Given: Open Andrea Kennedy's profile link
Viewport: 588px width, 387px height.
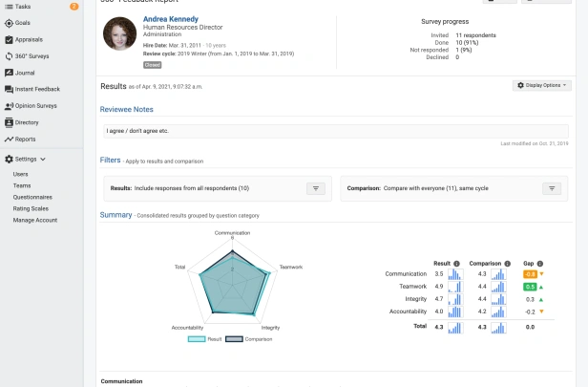Looking at the screenshot, I should tap(171, 19).
